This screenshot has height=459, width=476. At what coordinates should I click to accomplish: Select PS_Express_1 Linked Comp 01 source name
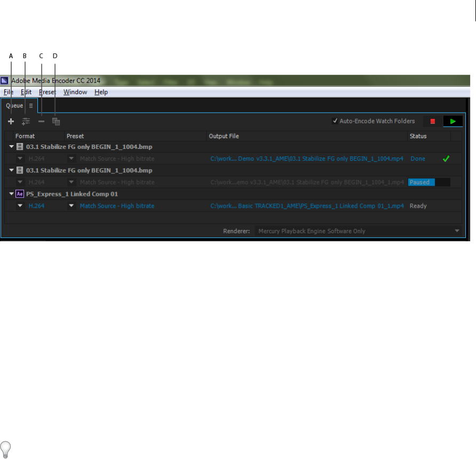pos(72,194)
